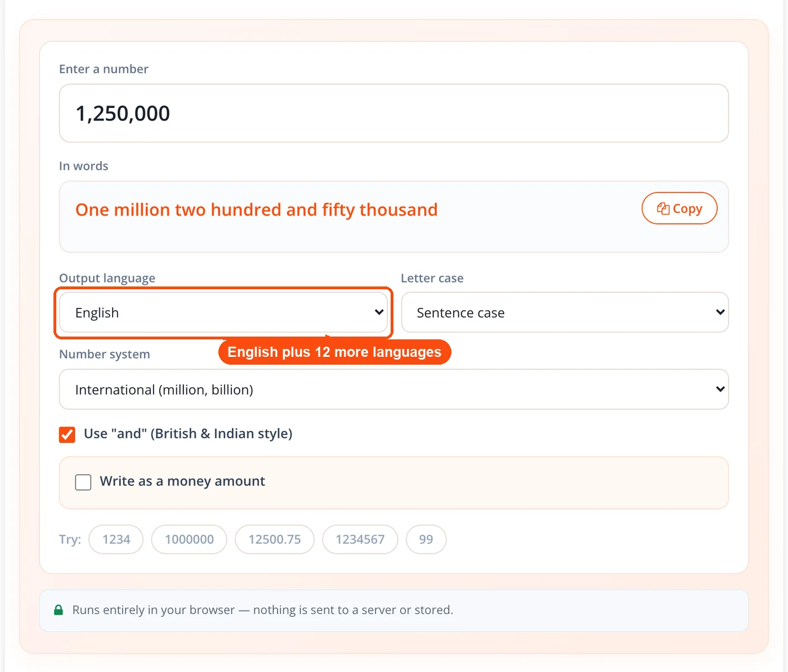788x672 pixels.
Task: Toggle the Use "and" checkbox
Action: click(x=67, y=434)
